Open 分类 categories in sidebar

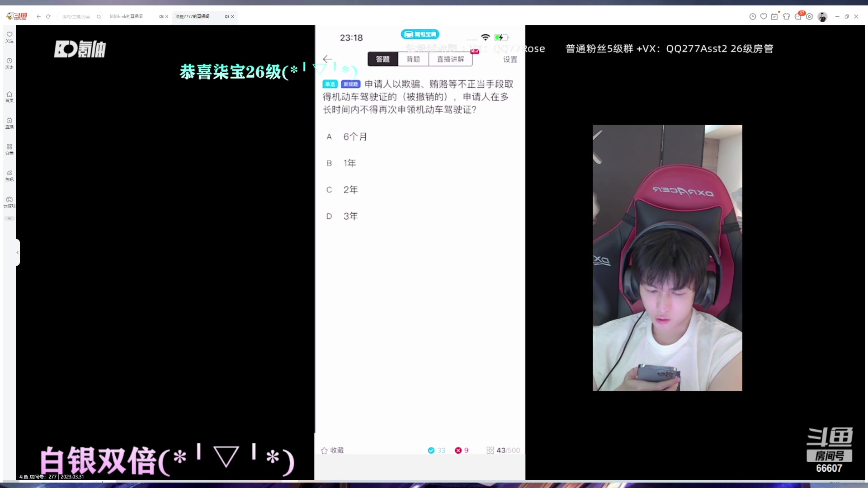[9, 149]
